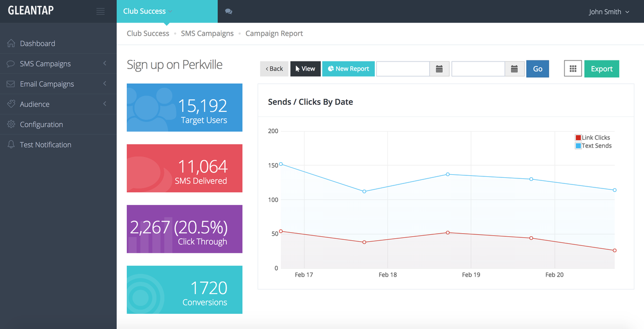The width and height of the screenshot is (644, 329).
Task: Open the chat messages icon
Action: 228,12
